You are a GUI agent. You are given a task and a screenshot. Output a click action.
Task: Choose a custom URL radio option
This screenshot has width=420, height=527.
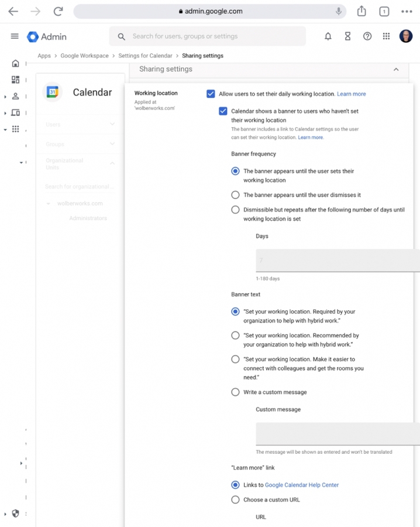click(x=235, y=500)
